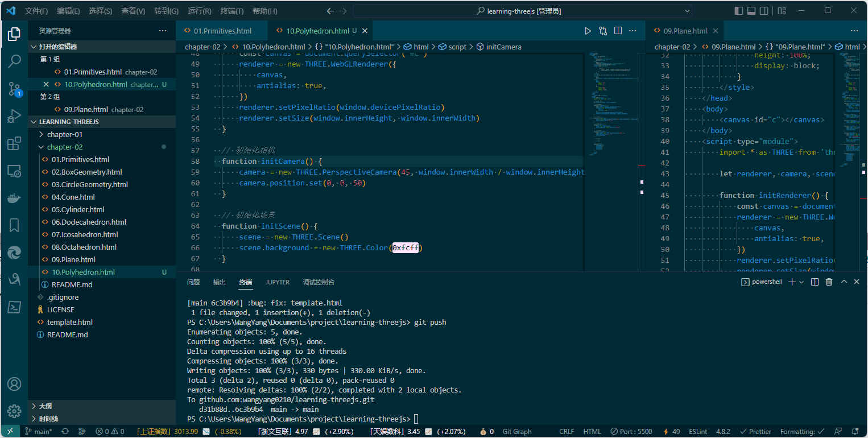Kill terminal with the trash icon
Image resolution: width=868 pixels, height=438 pixels.
tap(829, 282)
